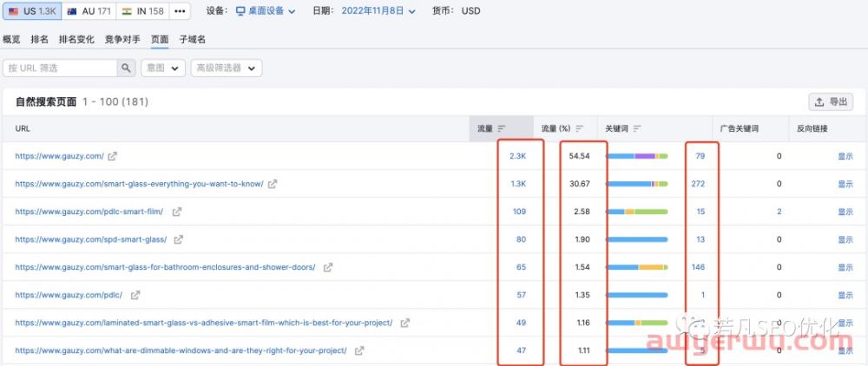Screen dimensions: 868x366
Task: Sort by 关键词 column sort icon
Action: 637,128
